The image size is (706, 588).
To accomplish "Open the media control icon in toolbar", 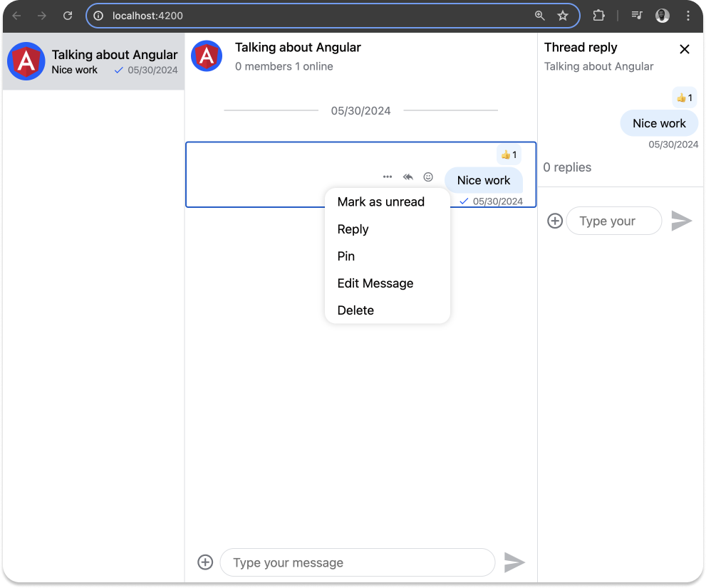I will point(637,16).
